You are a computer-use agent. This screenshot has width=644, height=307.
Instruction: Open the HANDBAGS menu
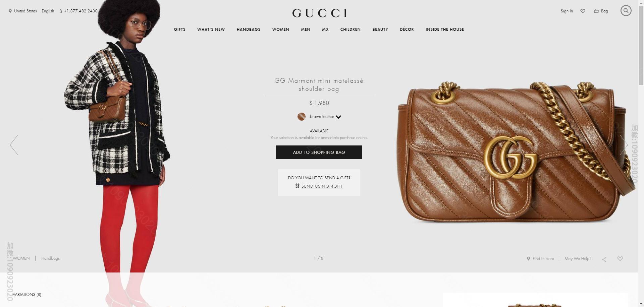coord(249,29)
